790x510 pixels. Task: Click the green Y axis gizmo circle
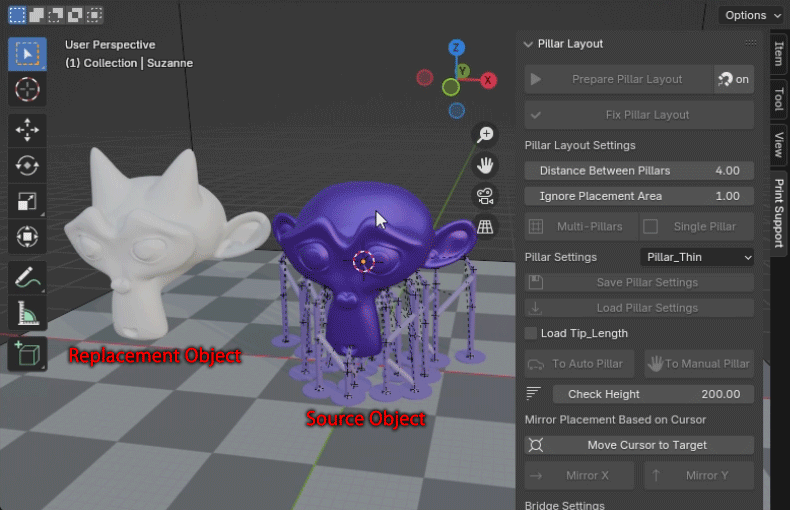(x=451, y=88)
